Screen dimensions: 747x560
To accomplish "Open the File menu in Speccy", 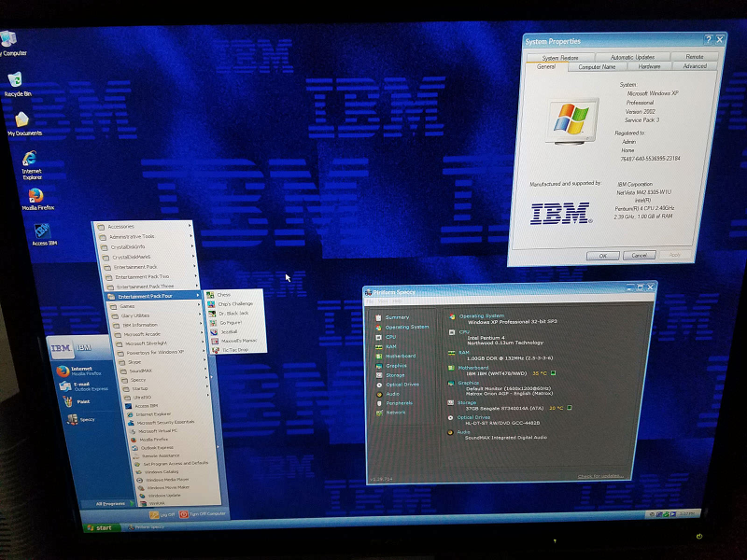I will coord(370,301).
